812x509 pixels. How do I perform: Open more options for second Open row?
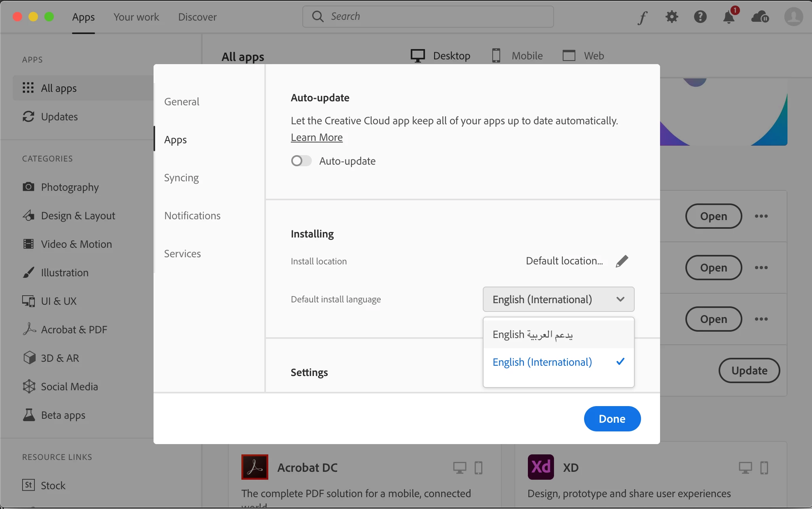pos(761,268)
